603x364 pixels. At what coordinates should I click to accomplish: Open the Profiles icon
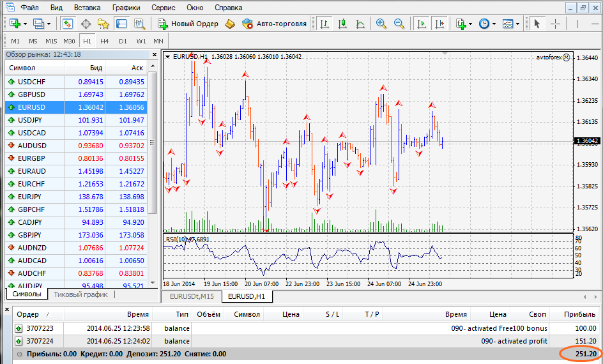click(38, 24)
